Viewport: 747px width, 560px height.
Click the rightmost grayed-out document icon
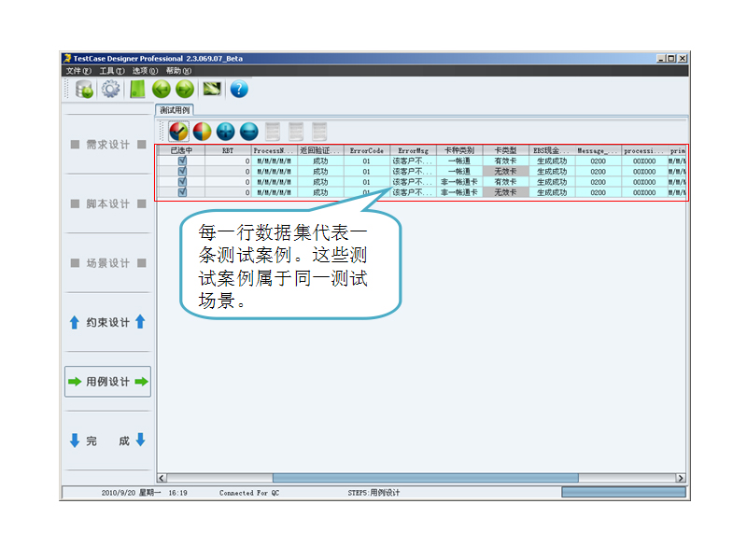click(x=319, y=132)
